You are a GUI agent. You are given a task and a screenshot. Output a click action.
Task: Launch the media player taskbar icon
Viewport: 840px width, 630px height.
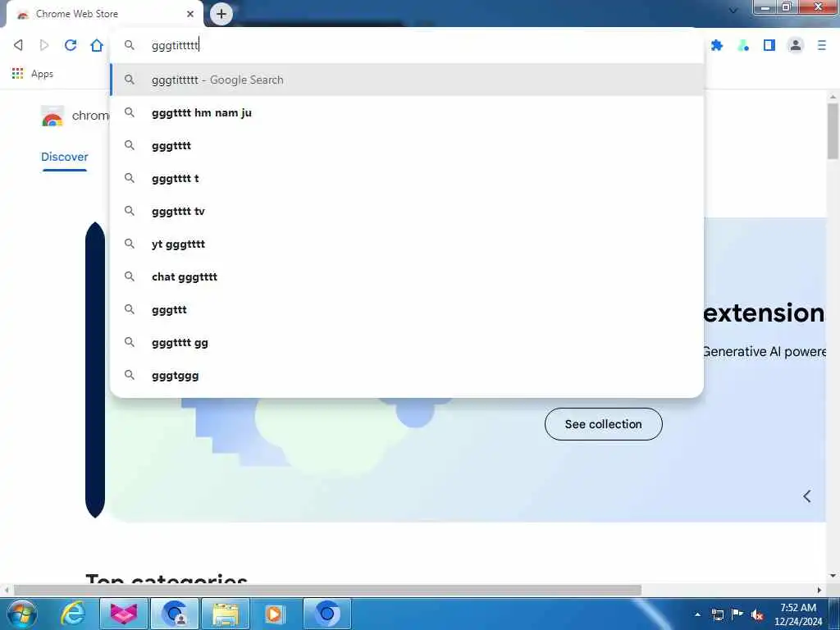coord(276,614)
